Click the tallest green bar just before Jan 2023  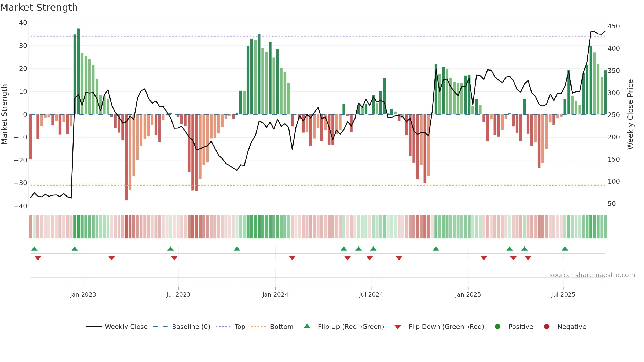78,71
